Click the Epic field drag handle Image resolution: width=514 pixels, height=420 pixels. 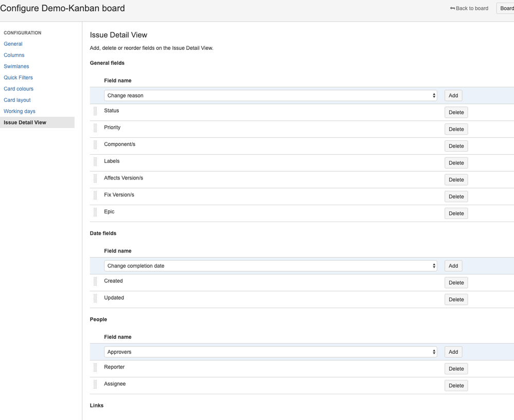coord(95,211)
